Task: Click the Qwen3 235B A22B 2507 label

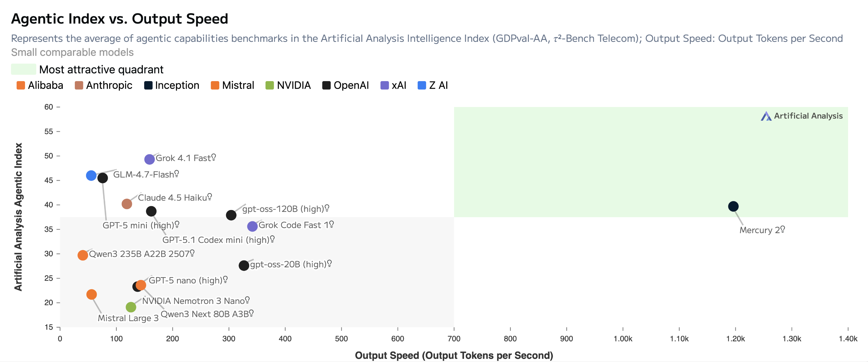Action: click(x=139, y=254)
